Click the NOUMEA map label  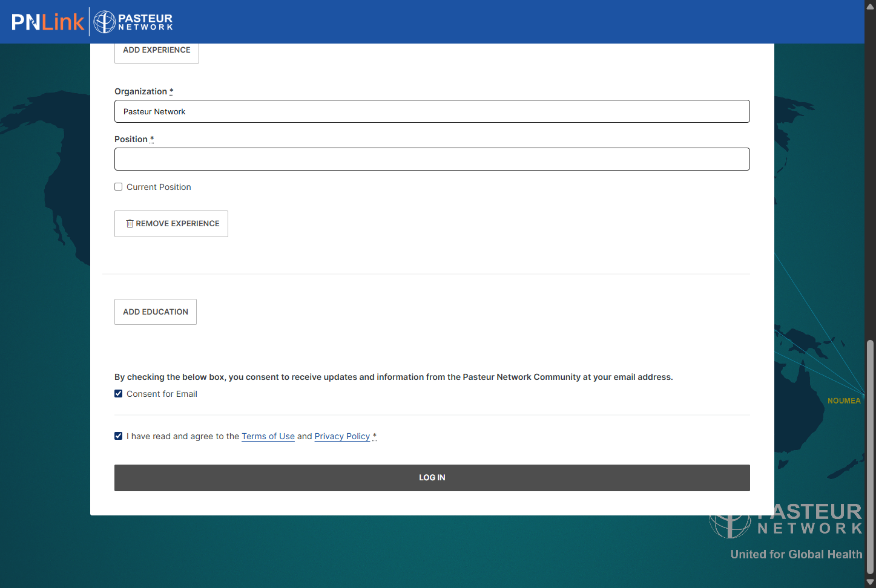844,401
